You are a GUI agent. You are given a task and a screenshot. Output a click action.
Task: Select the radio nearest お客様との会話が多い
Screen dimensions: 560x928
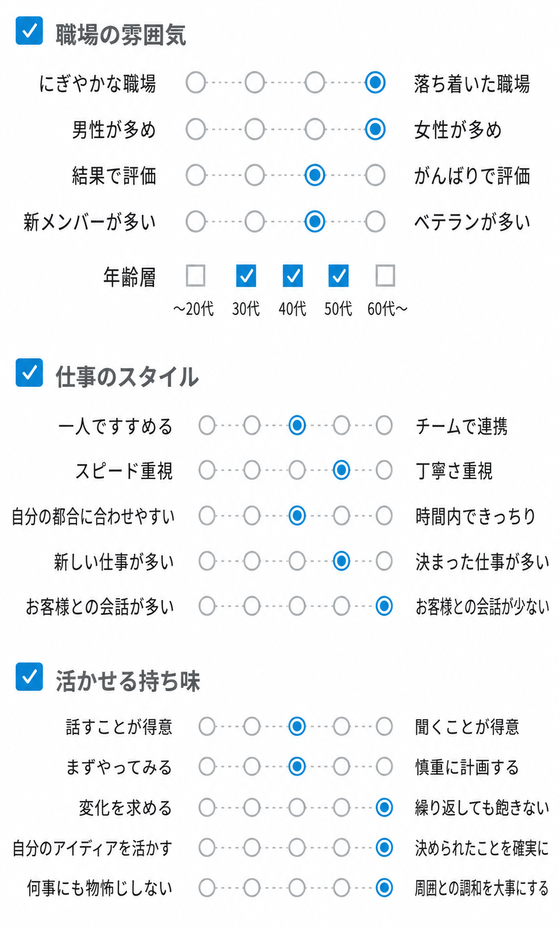(207, 605)
